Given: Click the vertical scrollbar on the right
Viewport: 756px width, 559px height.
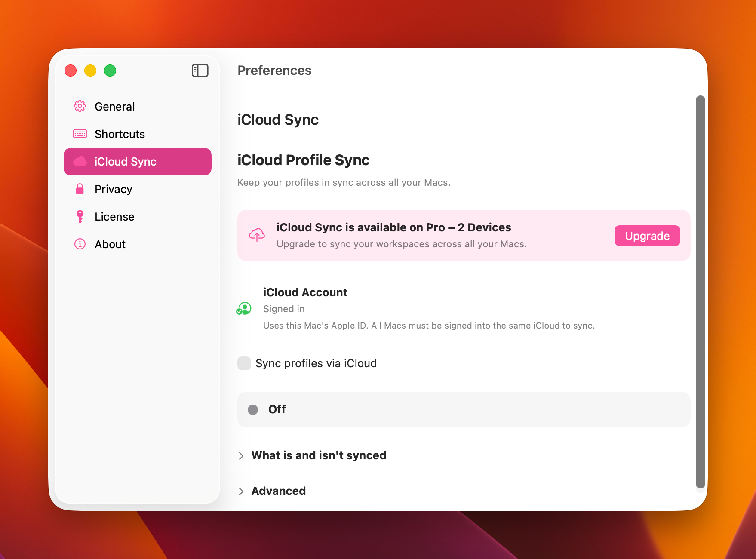Looking at the screenshot, I should (701, 292).
